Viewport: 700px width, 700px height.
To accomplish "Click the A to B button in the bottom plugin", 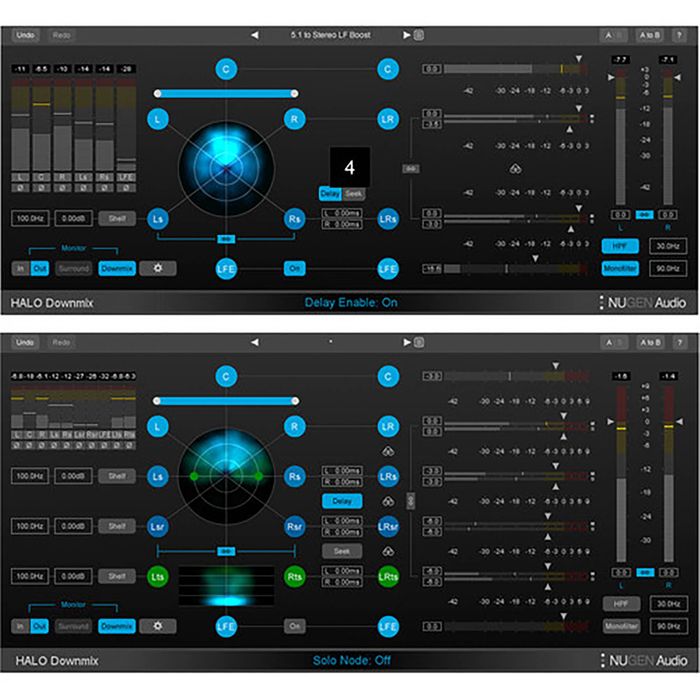I will [x=649, y=342].
